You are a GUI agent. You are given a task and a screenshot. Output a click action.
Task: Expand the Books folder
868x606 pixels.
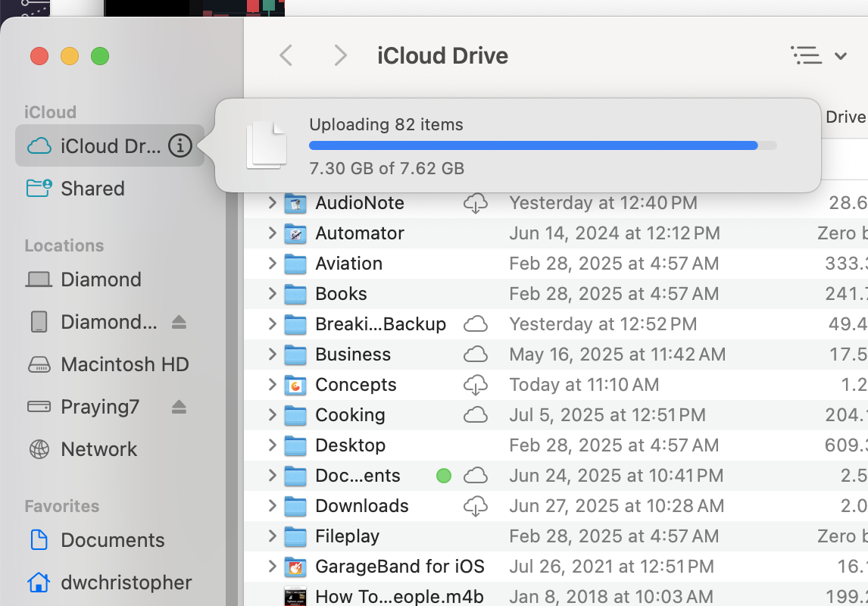pos(272,293)
